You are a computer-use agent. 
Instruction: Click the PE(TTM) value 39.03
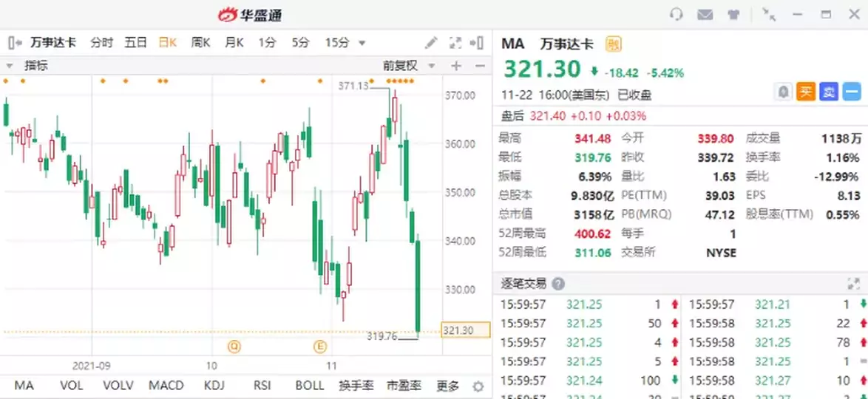point(720,195)
